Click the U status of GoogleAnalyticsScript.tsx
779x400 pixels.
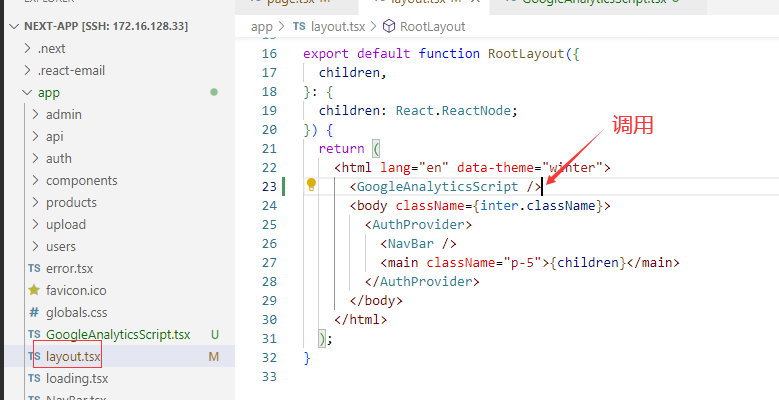215,335
